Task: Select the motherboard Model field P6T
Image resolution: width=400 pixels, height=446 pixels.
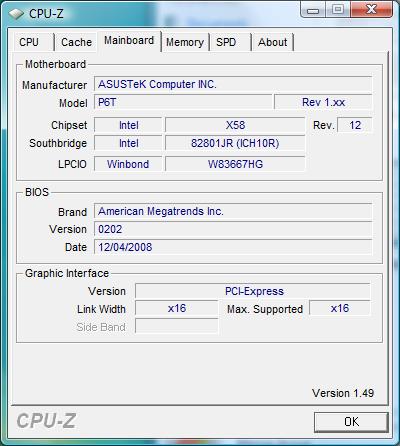Action: pyautogui.click(x=183, y=102)
